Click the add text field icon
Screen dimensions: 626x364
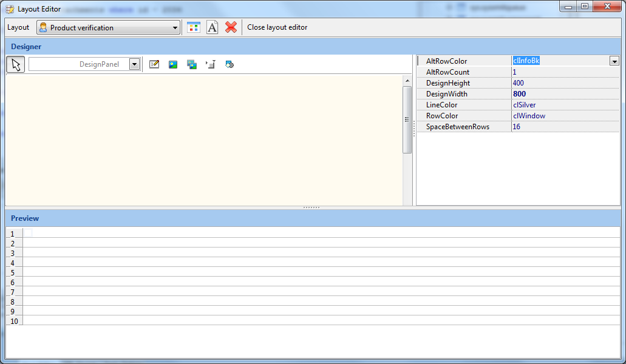(154, 64)
